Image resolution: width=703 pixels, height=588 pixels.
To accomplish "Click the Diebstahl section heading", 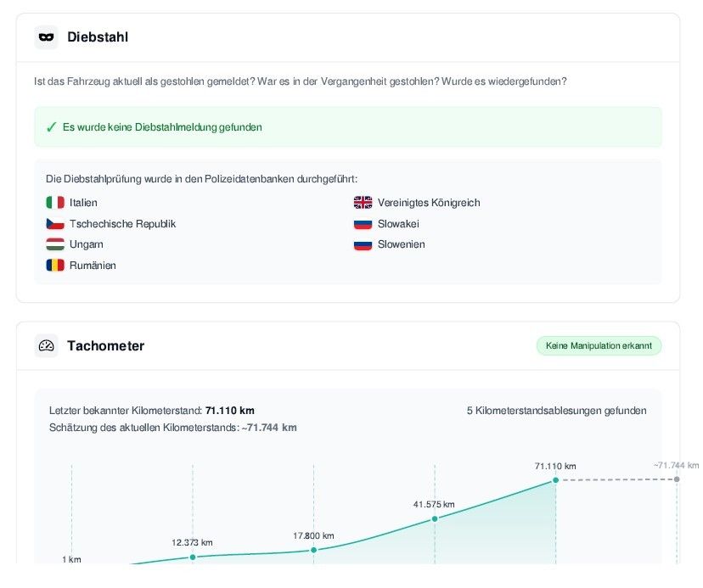I will (98, 37).
